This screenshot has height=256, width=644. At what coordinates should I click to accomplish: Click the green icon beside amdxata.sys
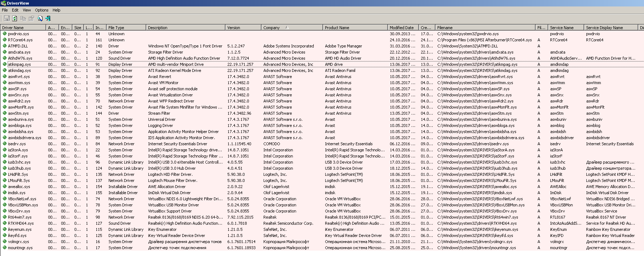pos(5,52)
